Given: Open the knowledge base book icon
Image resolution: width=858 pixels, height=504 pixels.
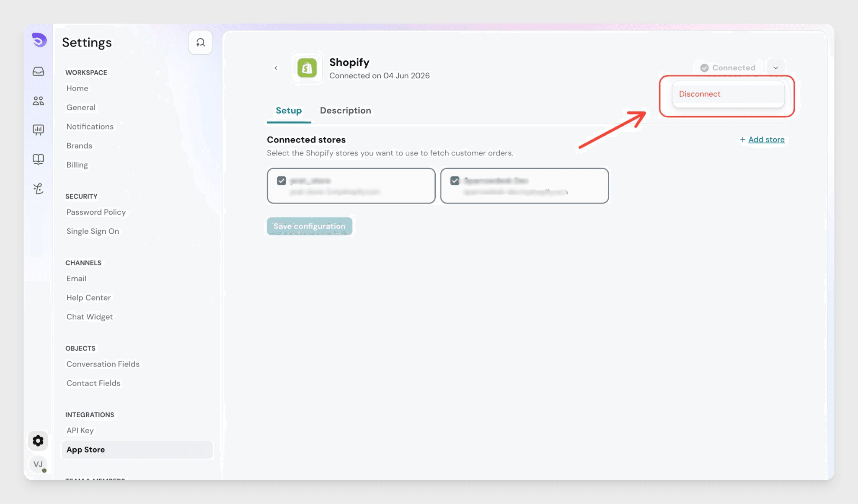Looking at the screenshot, I should [x=38, y=159].
